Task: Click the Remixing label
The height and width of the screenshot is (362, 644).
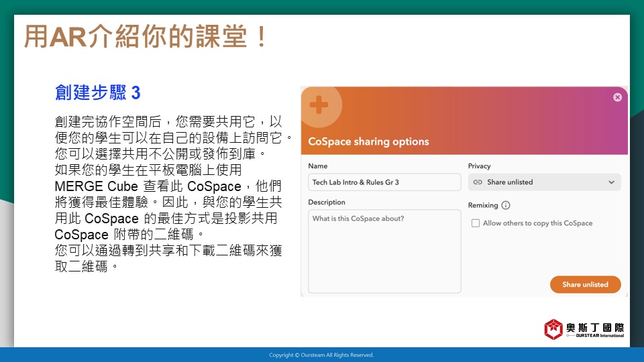Action: (x=482, y=206)
